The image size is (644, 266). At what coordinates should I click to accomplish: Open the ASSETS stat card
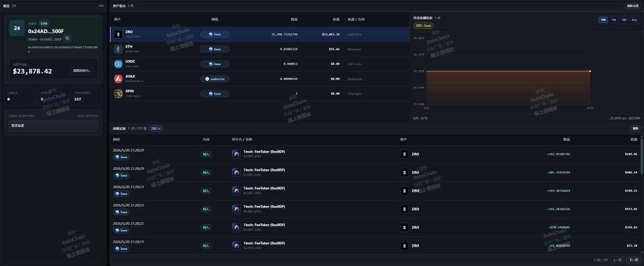coord(53,96)
